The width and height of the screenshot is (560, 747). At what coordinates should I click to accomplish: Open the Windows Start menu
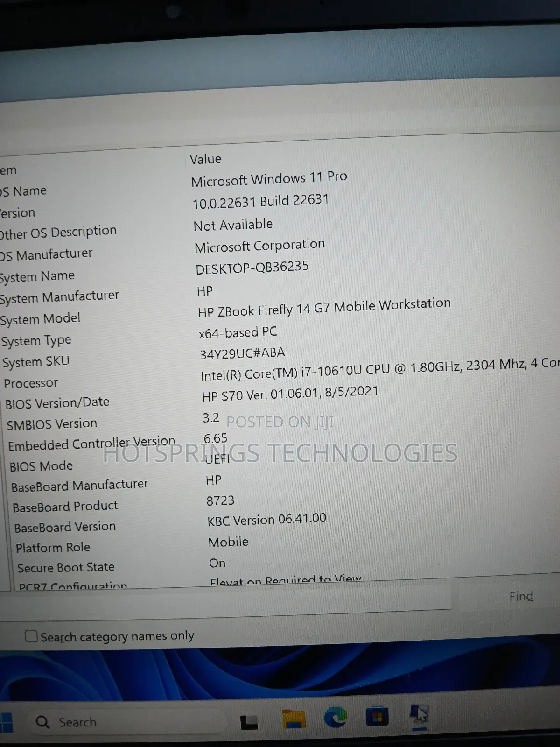coord(6,723)
